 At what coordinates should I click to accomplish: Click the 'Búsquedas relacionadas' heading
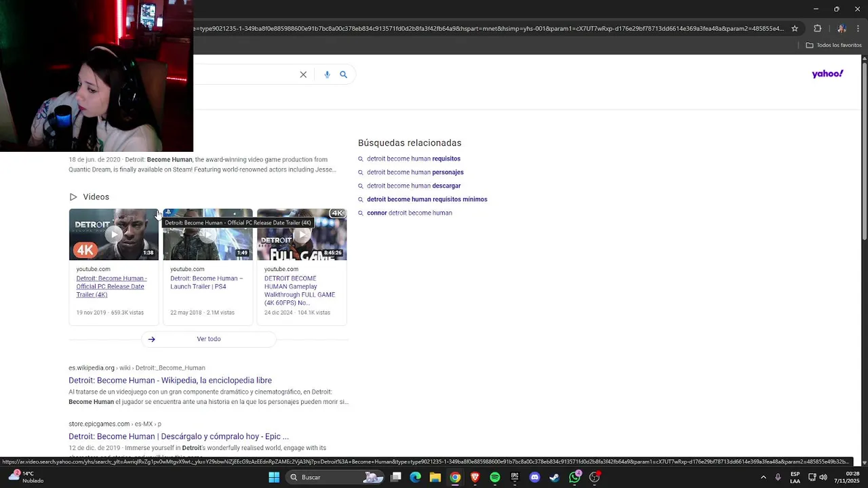410,143
